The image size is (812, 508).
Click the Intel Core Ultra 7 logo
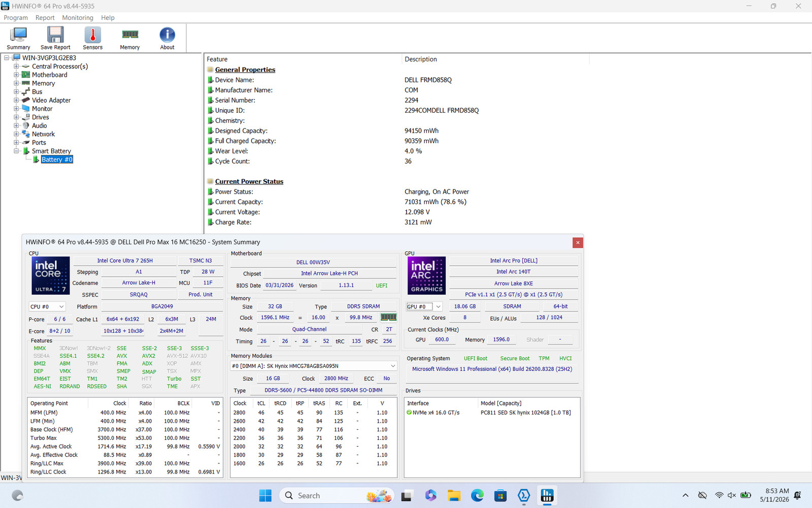pos(51,276)
